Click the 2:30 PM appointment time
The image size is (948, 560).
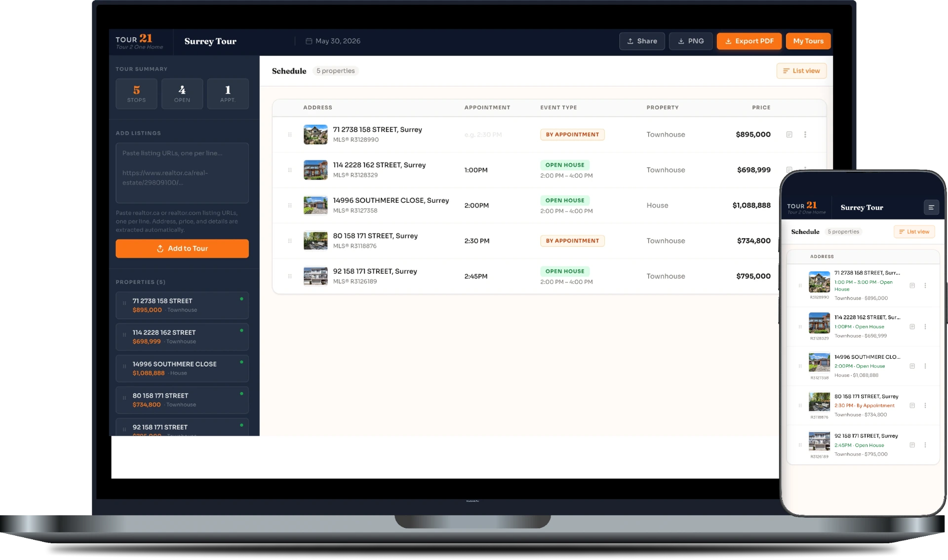click(x=477, y=241)
